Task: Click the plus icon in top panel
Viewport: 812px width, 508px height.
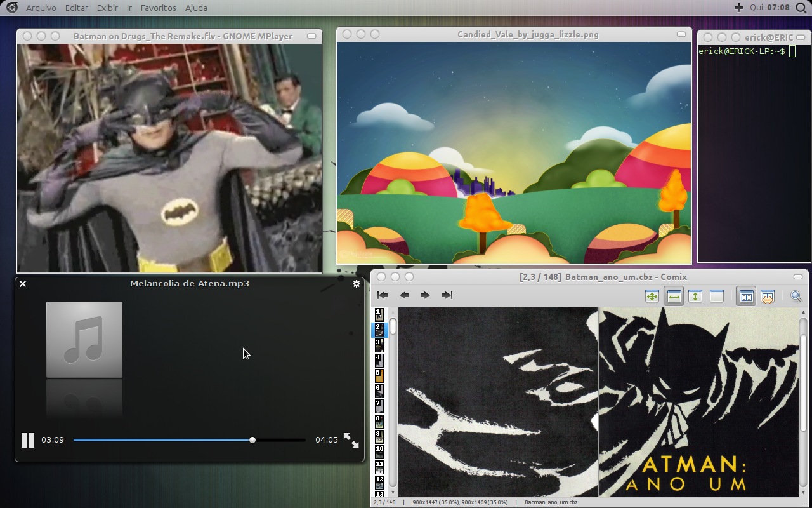Action: [739, 8]
